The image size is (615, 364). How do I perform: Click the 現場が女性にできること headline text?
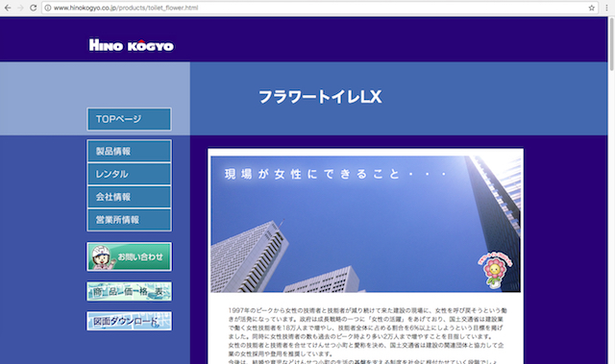coord(335,174)
